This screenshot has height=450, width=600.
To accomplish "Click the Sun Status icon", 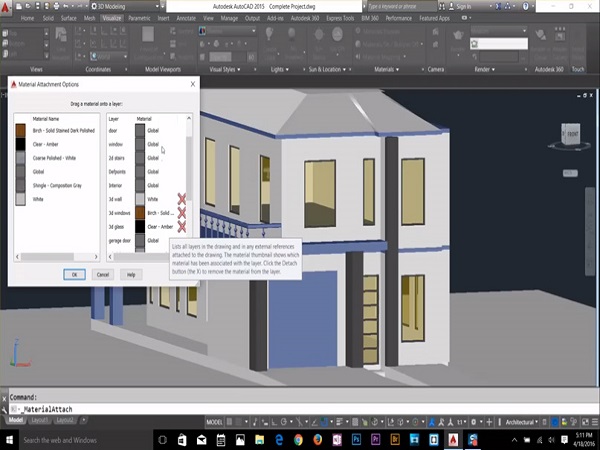I will coord(318,34).
